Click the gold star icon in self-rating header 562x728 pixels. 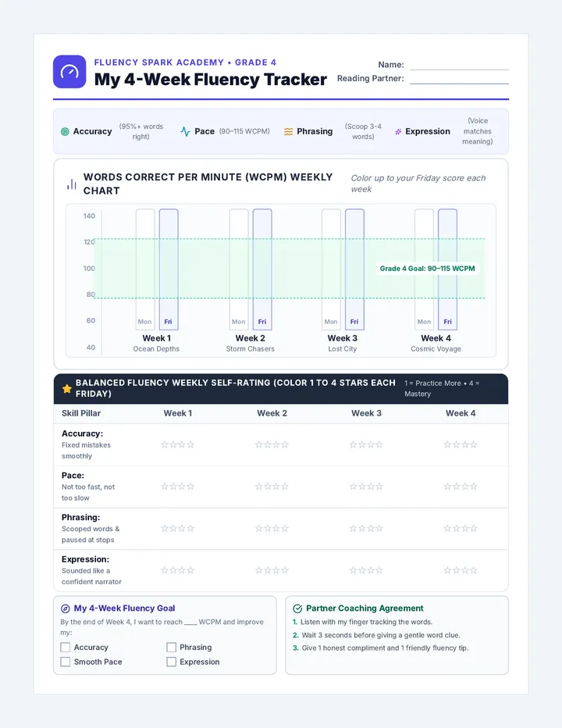pos(67,389)
